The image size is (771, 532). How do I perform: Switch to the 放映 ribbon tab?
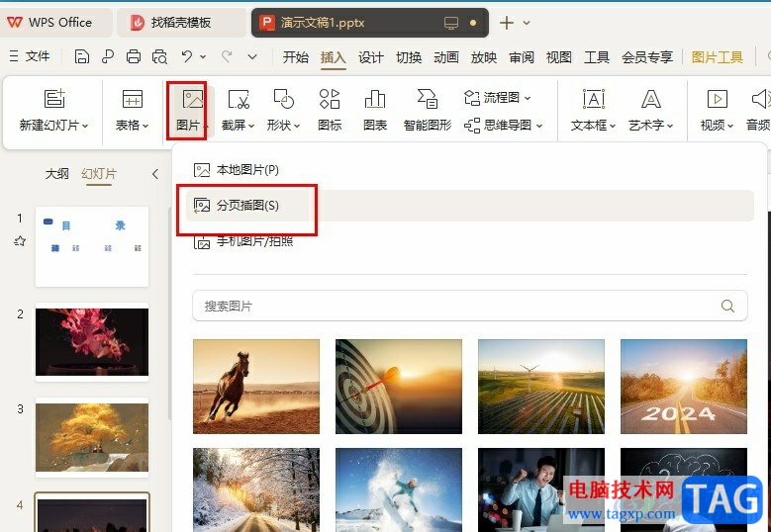click(484, 57)
